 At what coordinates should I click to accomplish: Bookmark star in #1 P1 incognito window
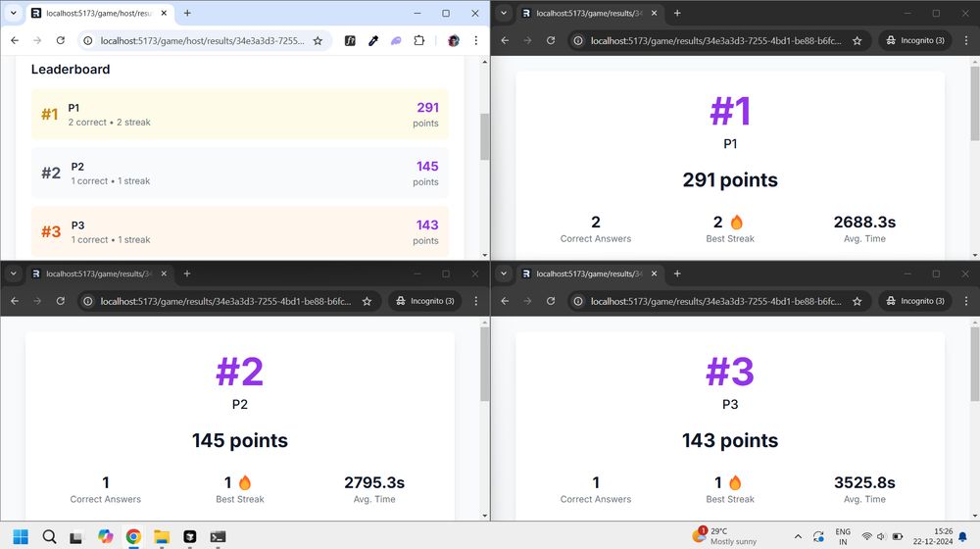[x=857, y=40]
